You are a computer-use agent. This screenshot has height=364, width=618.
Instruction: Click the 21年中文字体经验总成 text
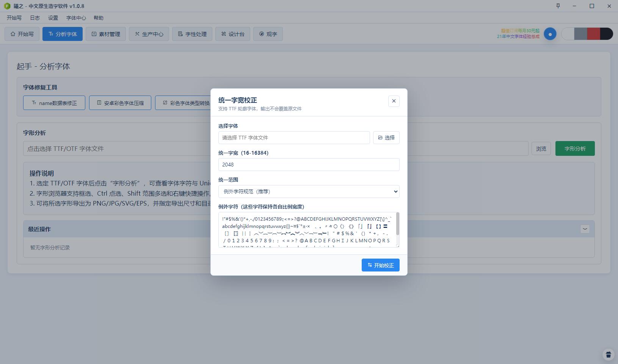pyautogui.click(x=518, y=36)
